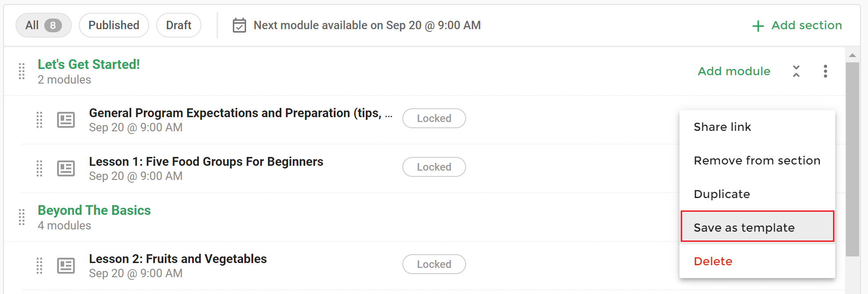
Task: Collapse the Let's Get Started section
Action: (x=796, y=71)
